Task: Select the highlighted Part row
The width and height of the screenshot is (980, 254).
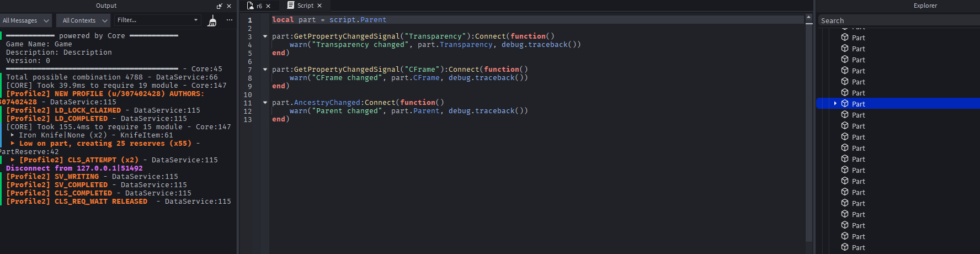Action: pos(898,104)
